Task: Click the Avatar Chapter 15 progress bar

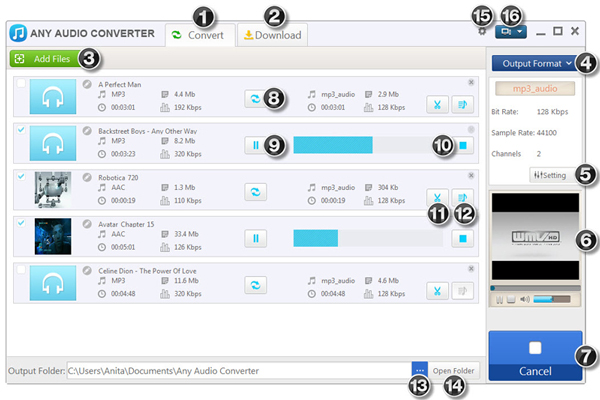Action: pos(368,238)
